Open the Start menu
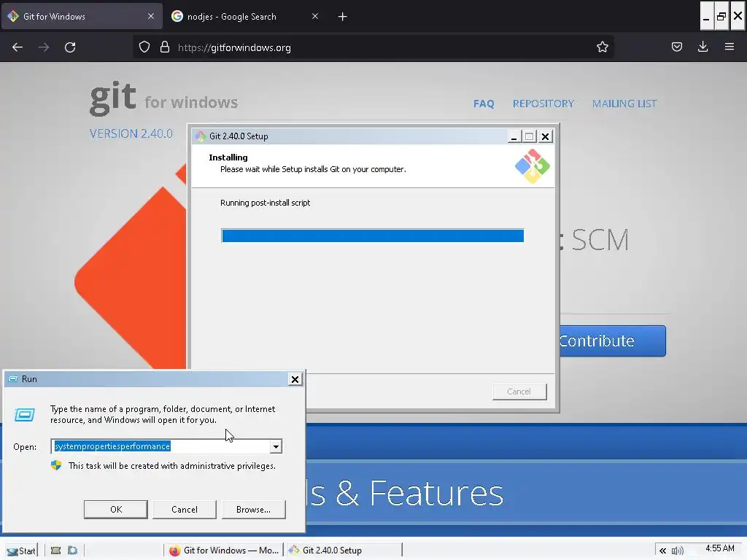 tap(21, 551)
